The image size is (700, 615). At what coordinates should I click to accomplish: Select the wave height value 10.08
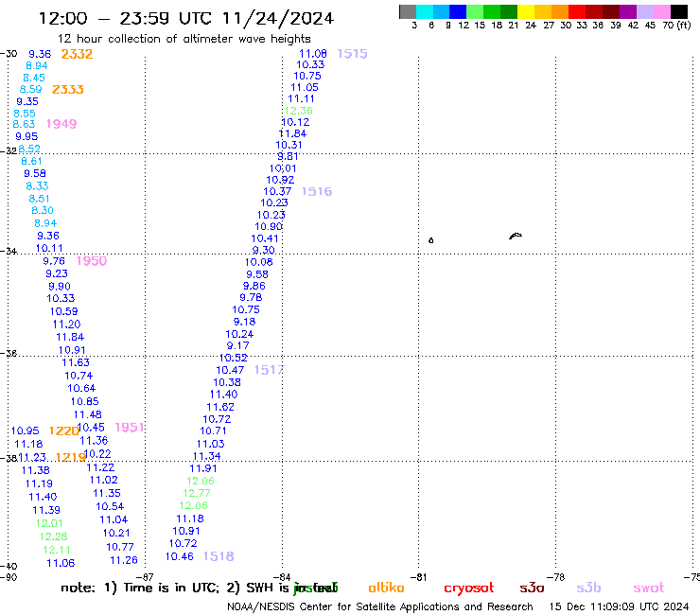pyautogui.click(x=258, y=262)
